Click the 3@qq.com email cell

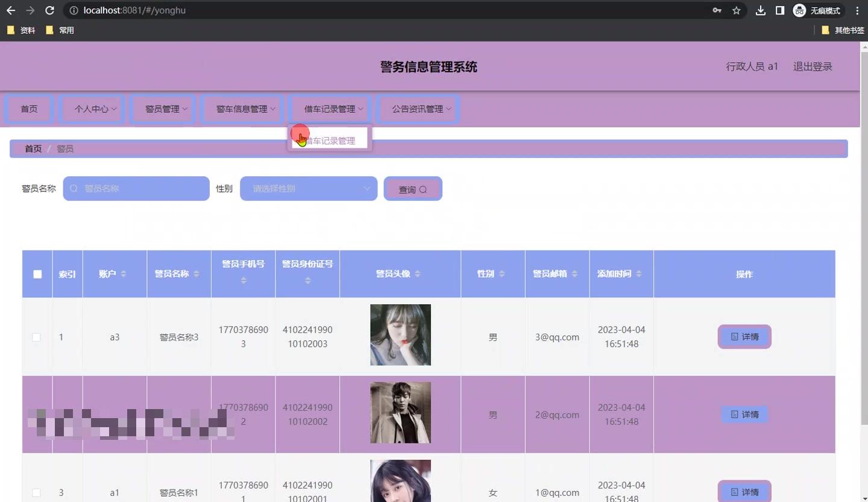[x=557, y=337]
